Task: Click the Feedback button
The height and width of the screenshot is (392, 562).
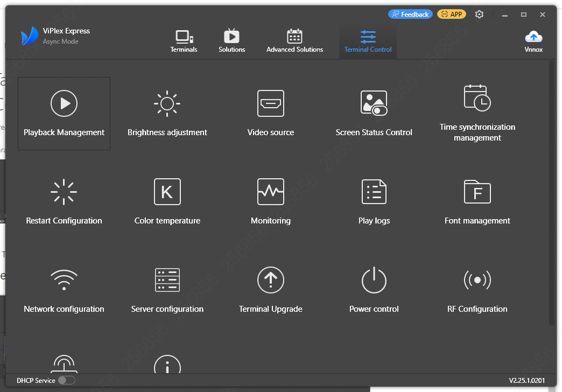Action: (410, 13)
